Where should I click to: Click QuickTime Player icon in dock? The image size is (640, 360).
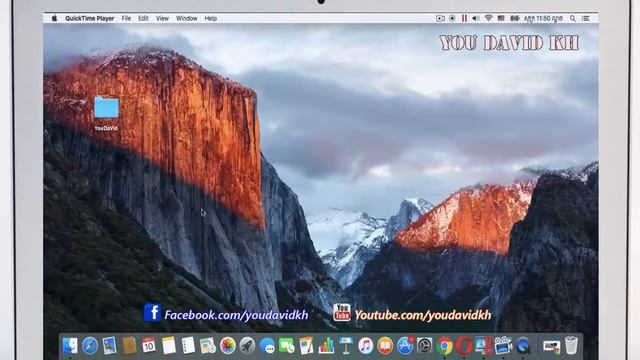523,346
